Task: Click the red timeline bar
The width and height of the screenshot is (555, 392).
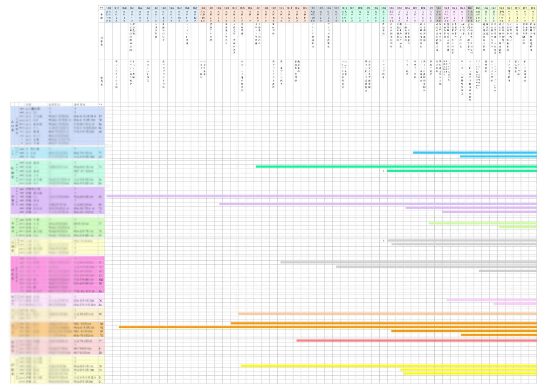Action: coord(417,340)
